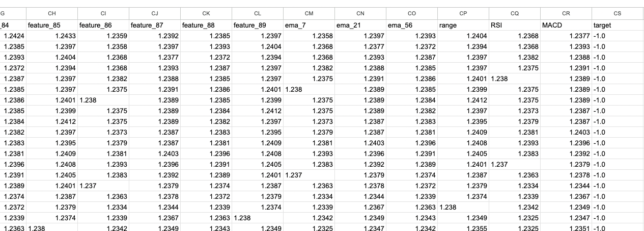Screen dimensions: 644x231
Task: Select 1.2403 in the MACD column
Action: click(x=566, y=132)
